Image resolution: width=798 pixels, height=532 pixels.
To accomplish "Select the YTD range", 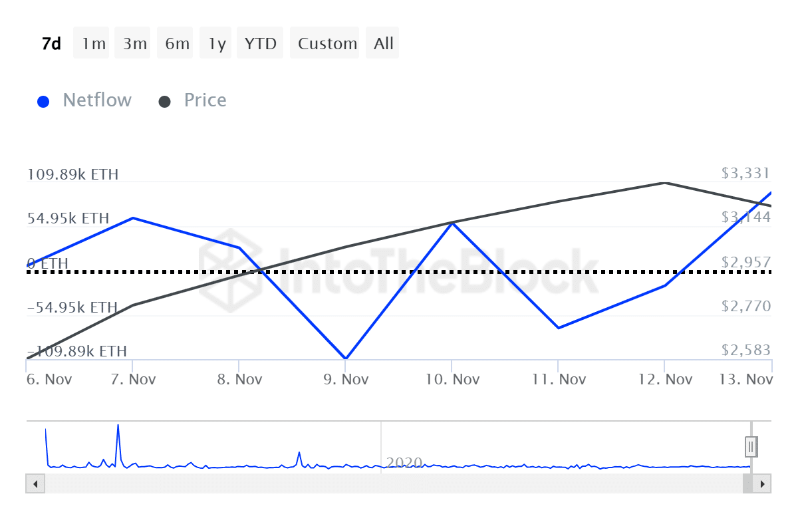I will click(x=259, y=43).
